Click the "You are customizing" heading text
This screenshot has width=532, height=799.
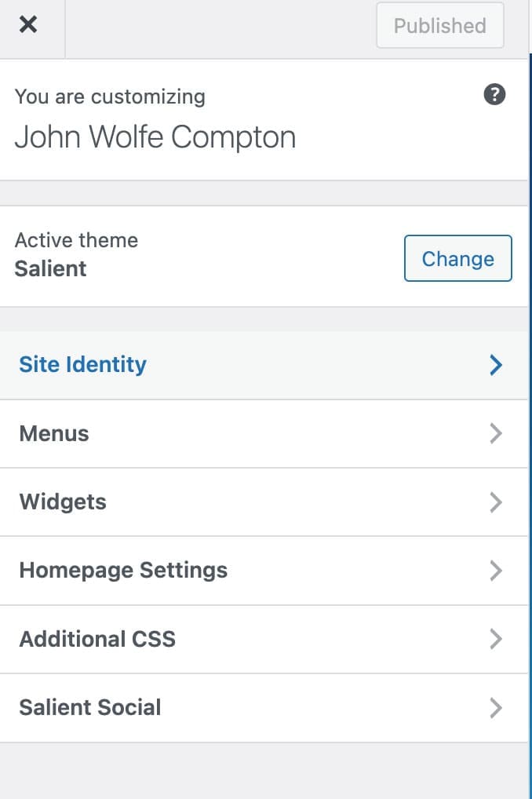coord(110,97)
